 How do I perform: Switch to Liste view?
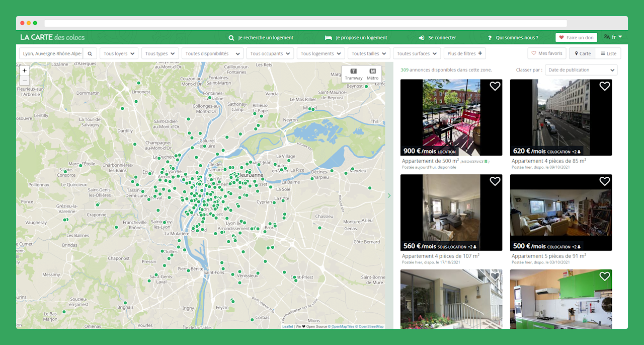point(608,53)
